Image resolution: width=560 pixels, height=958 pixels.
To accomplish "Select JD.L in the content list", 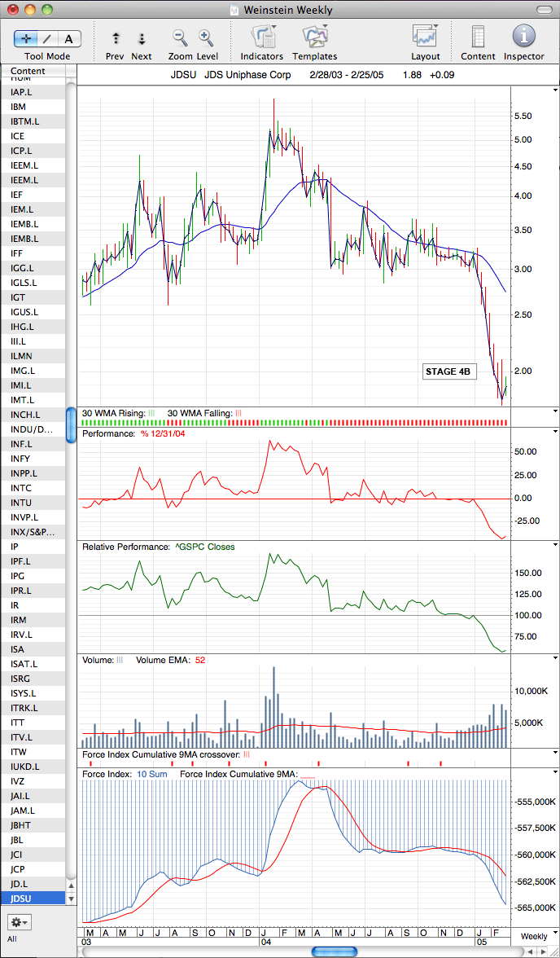I will pos(33,883).
